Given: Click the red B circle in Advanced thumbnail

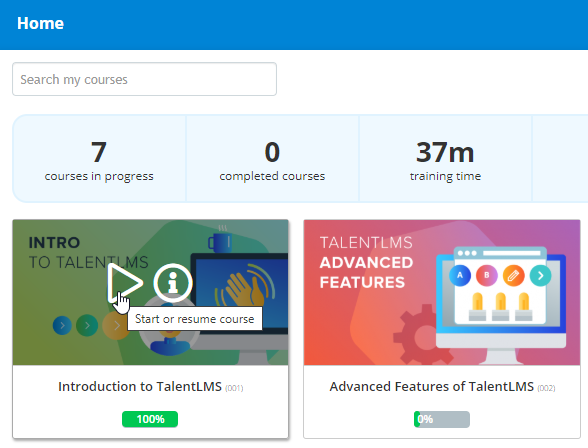Looking at the screenshot, I should pyautogui.click(x=487, y=276).
